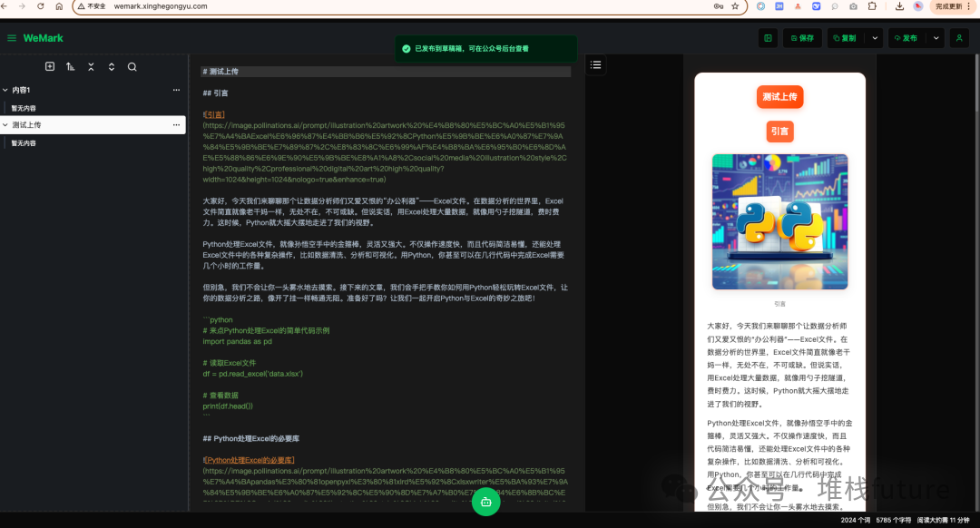Open document search with the magnifier icon
Viewport: 980px width, 528px height.
tap(132, 66)
